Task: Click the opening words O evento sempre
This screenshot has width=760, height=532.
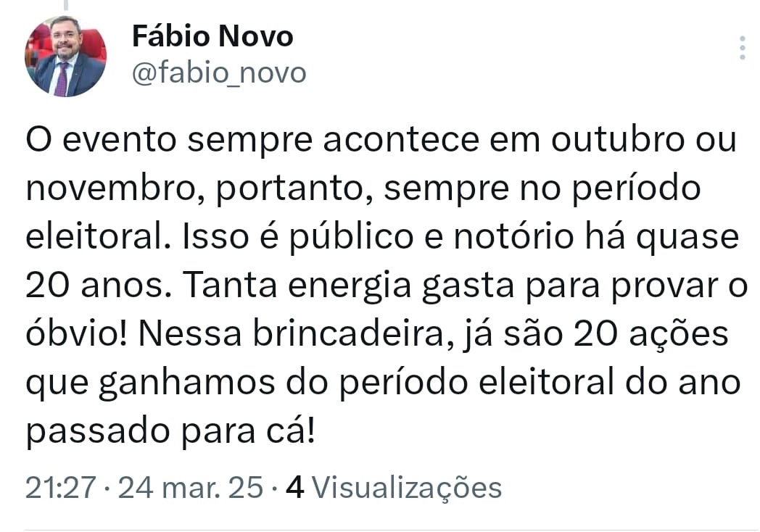Action: [x=169, y=141]
